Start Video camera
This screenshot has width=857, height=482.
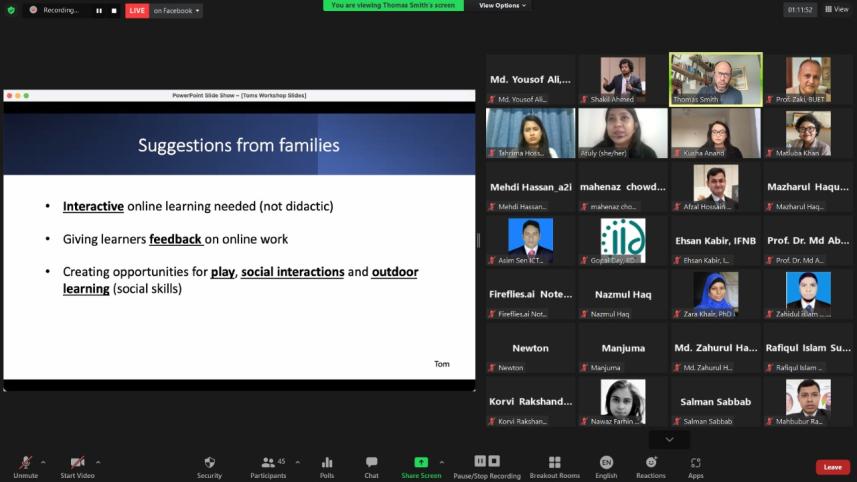tap(76, 463)
